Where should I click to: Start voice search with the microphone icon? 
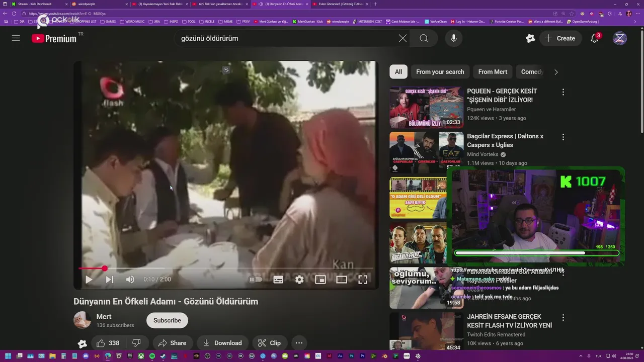pyautogui.click(x=454, y=38)
